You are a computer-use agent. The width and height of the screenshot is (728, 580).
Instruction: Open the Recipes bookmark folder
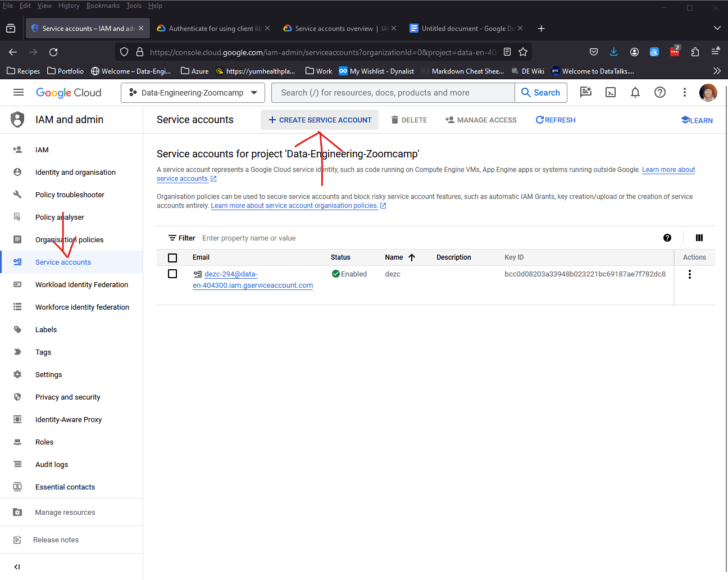coord(23,71)
